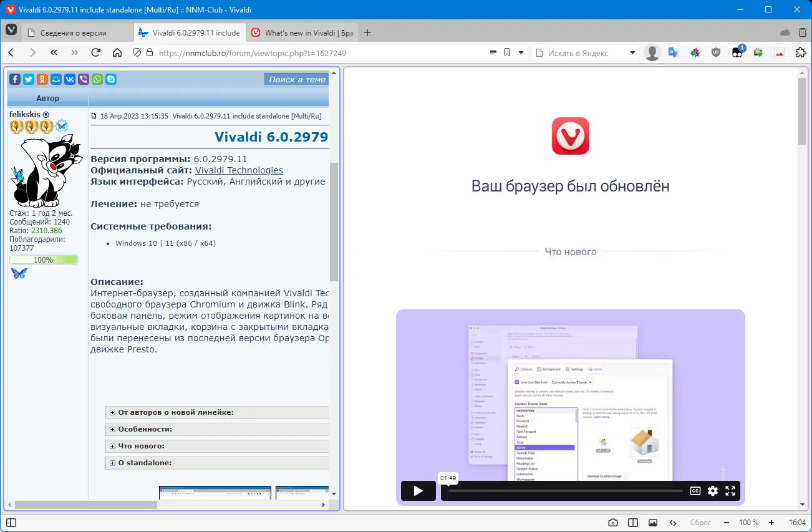Toggle images display in status bar
The height and width of the screenshot is (532, 812).
(653, 523)
